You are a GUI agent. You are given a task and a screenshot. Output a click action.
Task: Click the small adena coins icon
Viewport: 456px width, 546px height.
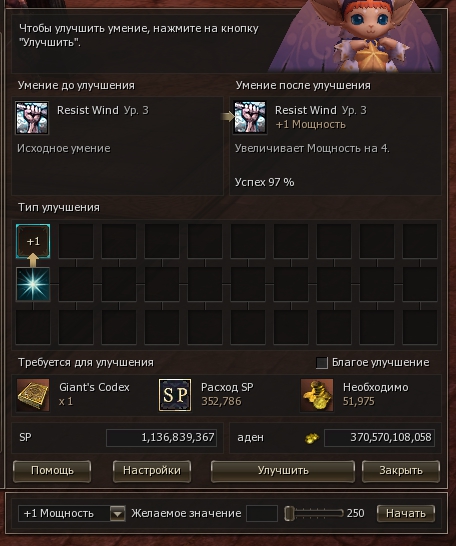(x=312, y=438)
